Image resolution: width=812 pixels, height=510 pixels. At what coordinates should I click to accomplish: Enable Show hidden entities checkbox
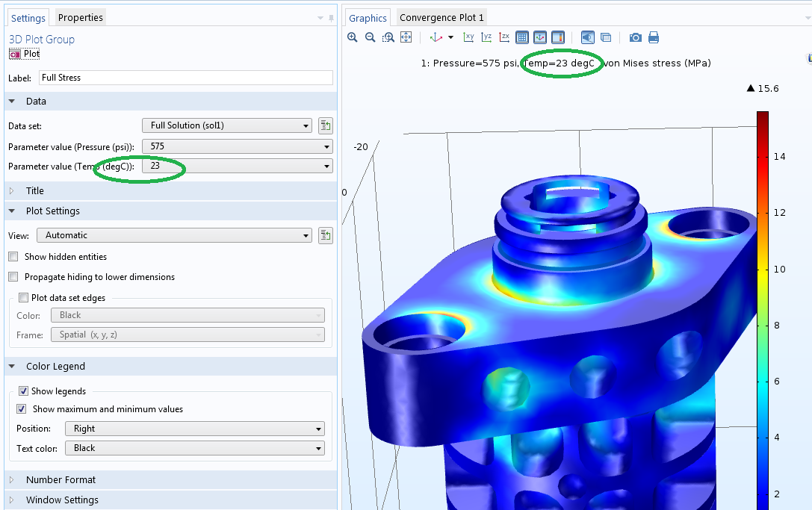(13, 257)
